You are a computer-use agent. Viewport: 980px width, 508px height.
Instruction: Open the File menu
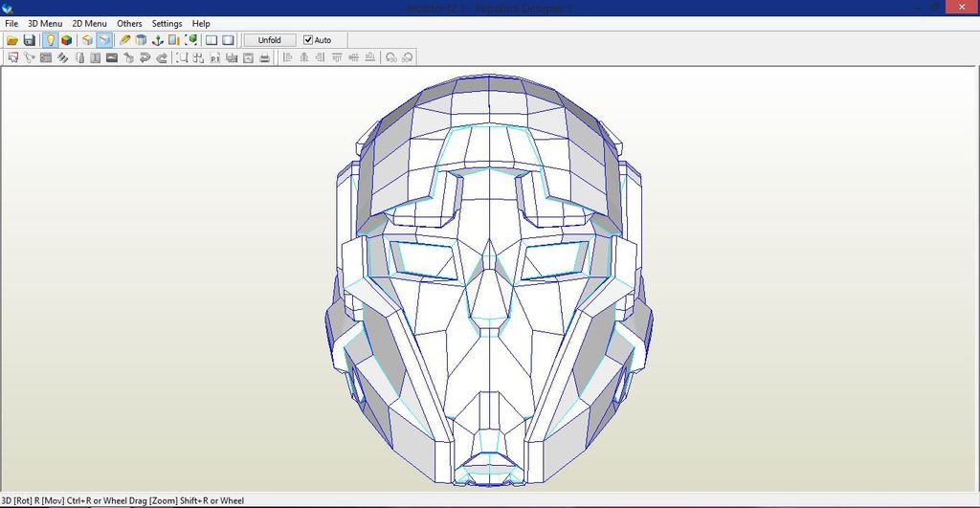(x=11, y=23)
